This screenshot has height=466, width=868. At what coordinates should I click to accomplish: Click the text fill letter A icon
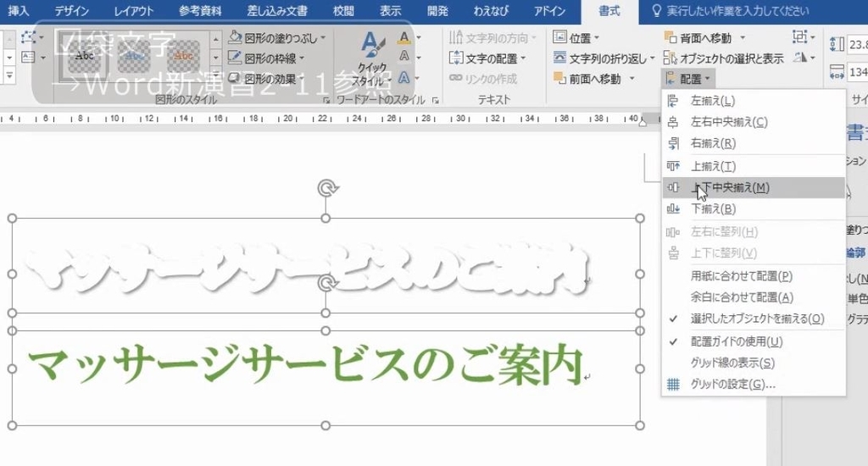point(404,37)
